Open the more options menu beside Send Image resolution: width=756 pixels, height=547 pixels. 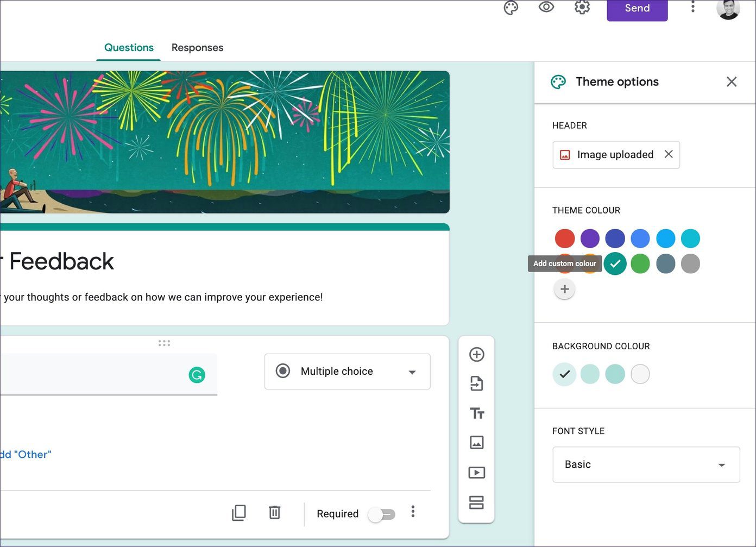coord(692,7)
